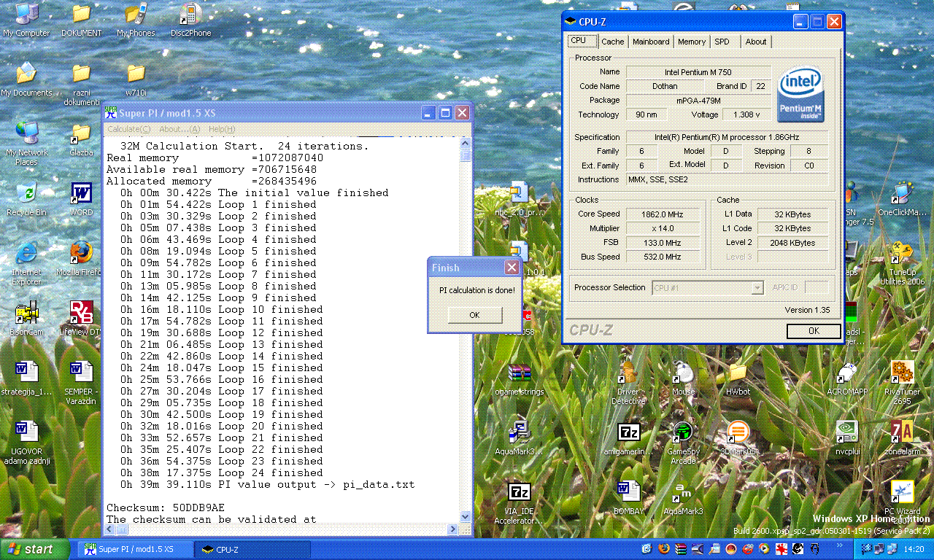Launch the zonealarm shortcut
The width and height of the screenshot is (934, 560).
pos(902,437)
